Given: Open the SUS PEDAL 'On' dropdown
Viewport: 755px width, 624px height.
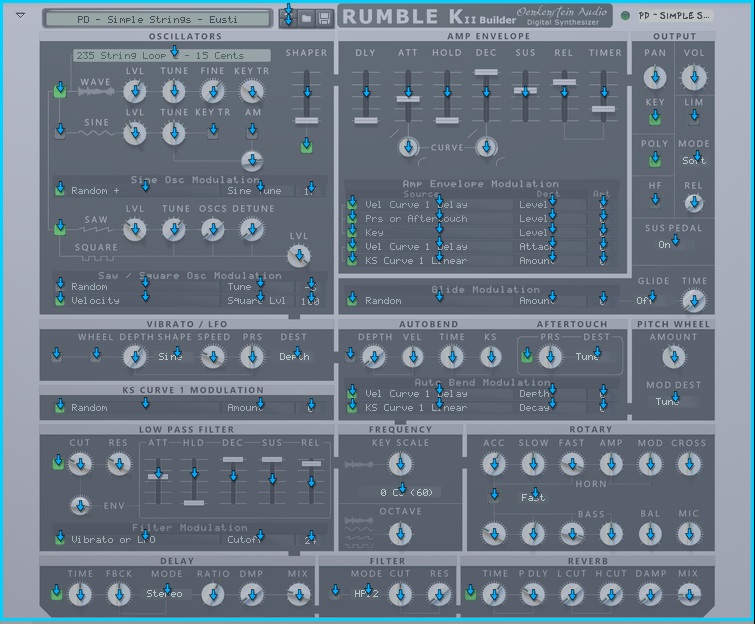Looking at the screenshot, I should click(x=673, y=245).
